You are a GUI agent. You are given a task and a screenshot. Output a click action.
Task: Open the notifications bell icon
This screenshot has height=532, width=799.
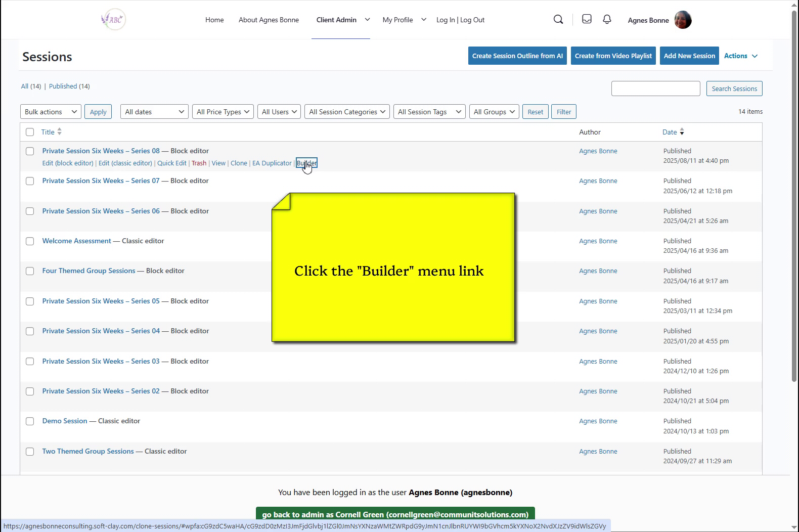coord(607,19)
